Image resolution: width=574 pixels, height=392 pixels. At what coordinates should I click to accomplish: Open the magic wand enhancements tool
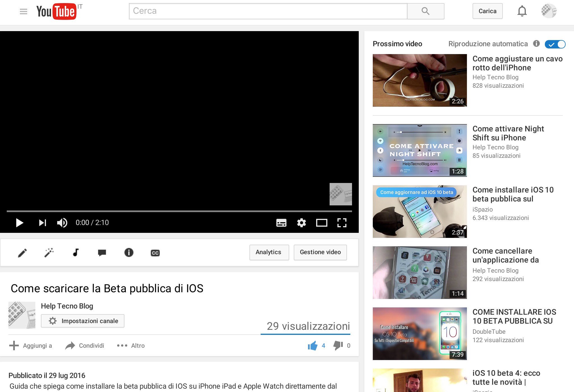pyautogui.click(x=49, y=252)
